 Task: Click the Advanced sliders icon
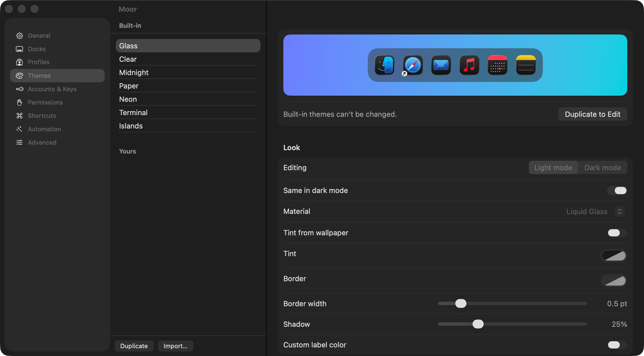(19, 142)
